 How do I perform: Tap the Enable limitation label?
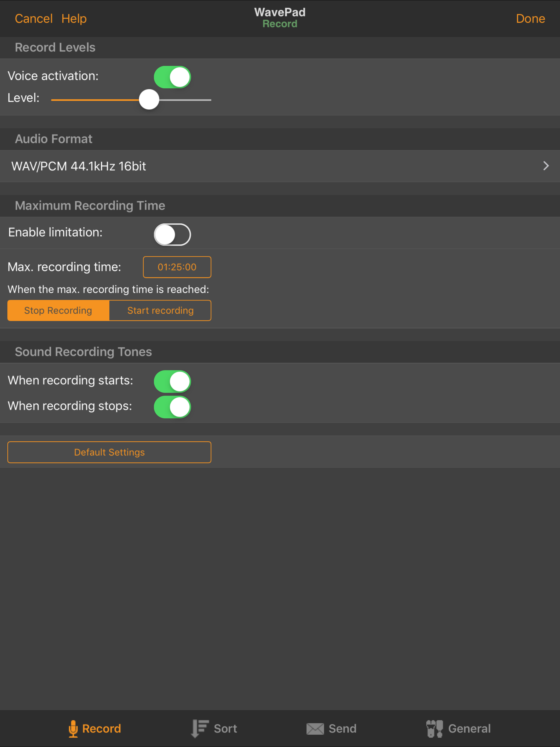click(x=56, y=232)
